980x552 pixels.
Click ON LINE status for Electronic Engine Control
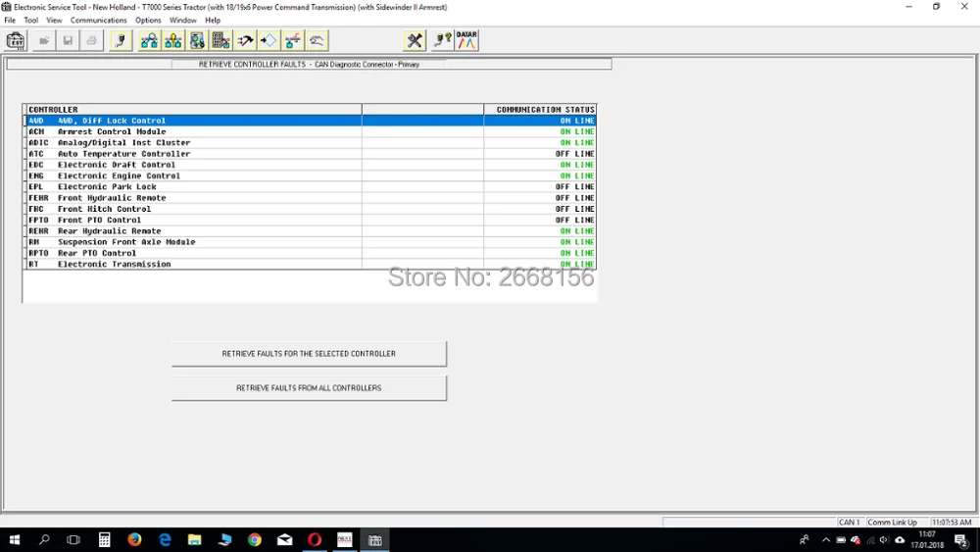(577, 176)
